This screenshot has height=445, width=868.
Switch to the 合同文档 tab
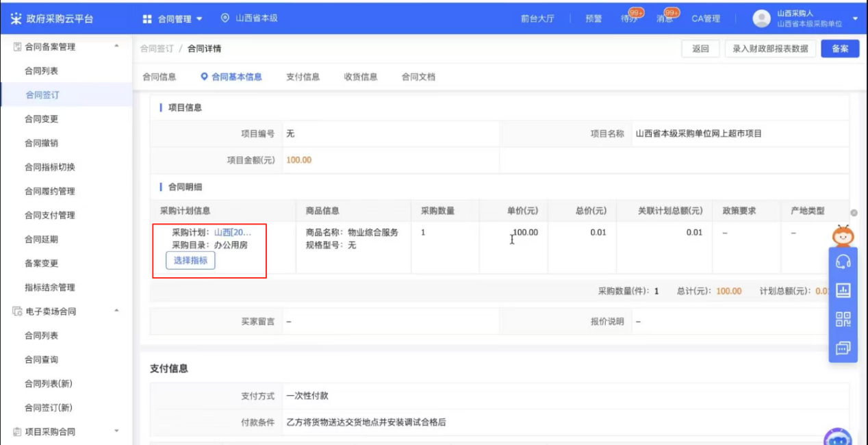click(418, 77)
